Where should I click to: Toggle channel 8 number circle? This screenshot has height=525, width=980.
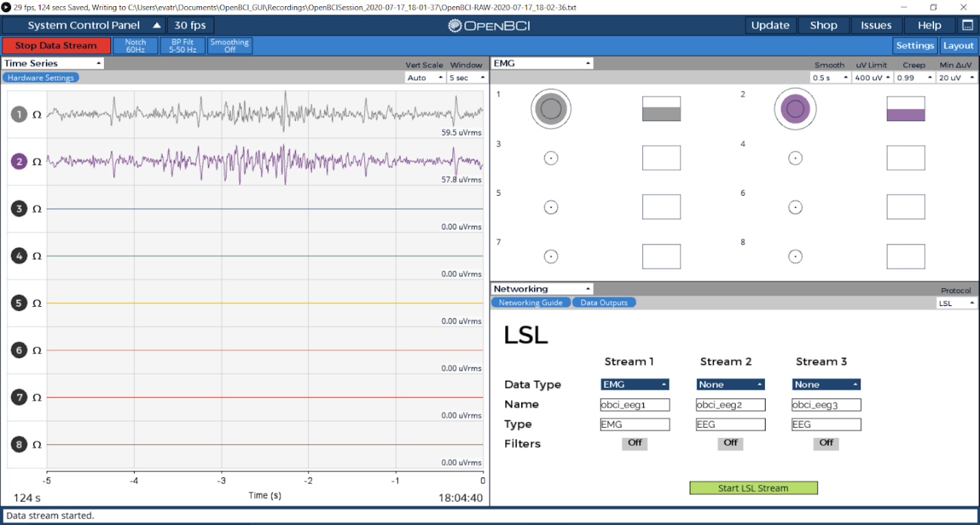coord(19,444)
